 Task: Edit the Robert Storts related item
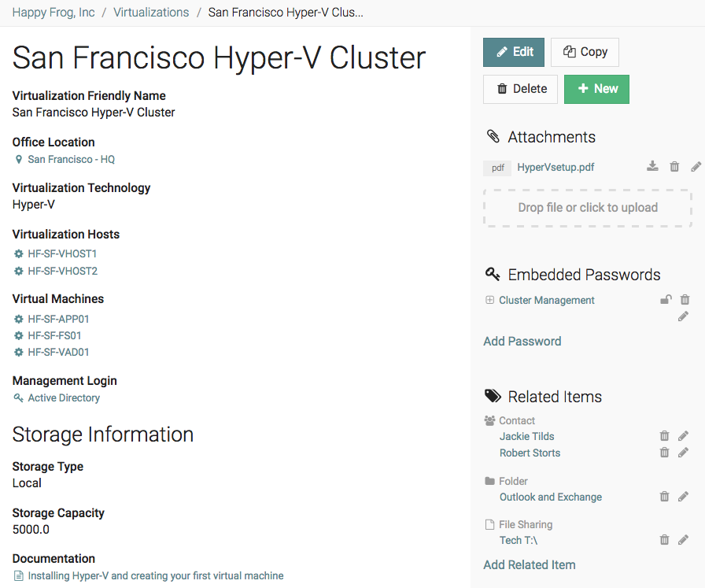tap(683, 453)
